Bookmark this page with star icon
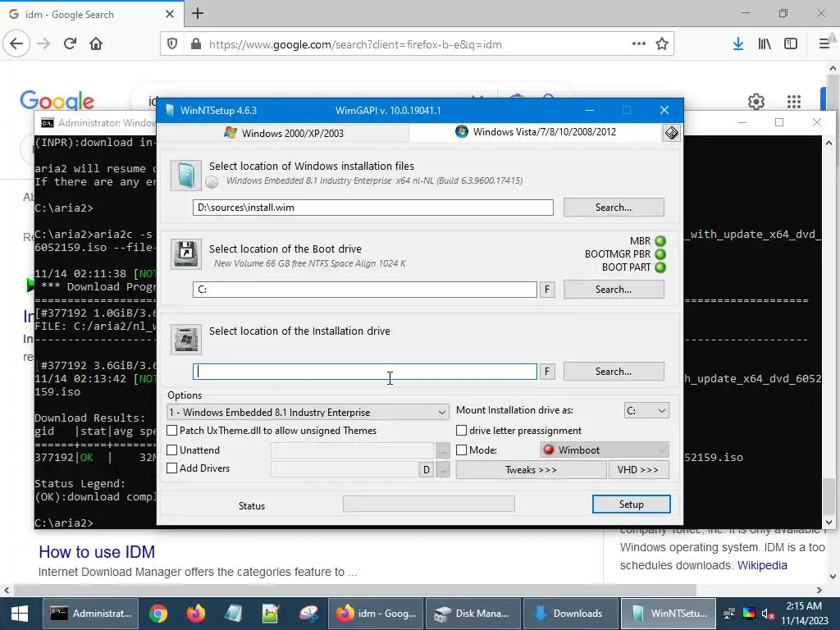 [x=662, y=44]
